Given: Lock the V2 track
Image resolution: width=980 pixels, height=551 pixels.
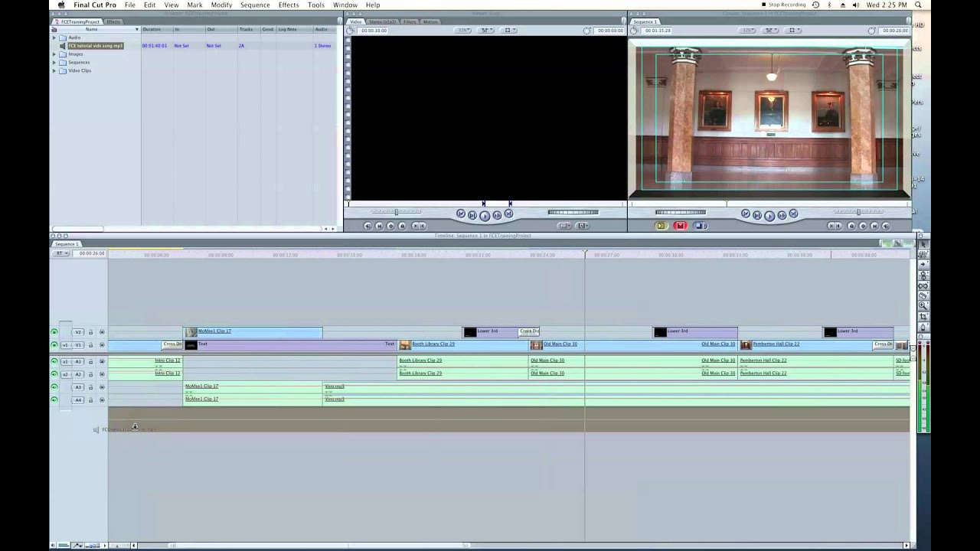Looking at the screenshot, I should point(90,332).
